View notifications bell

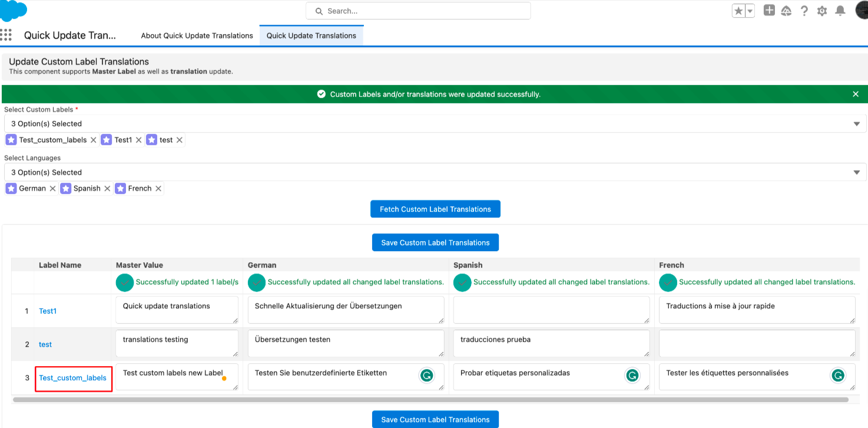(x=840, y=11)
